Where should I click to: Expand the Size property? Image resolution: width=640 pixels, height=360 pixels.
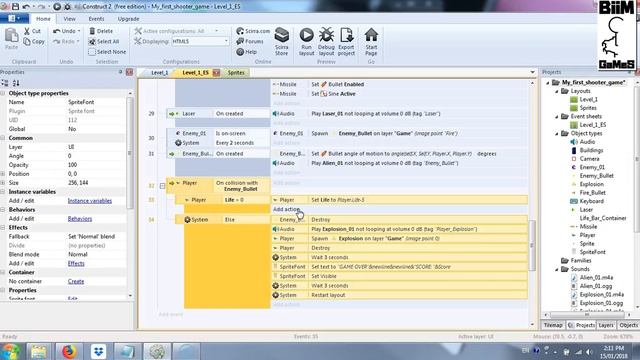3,183
